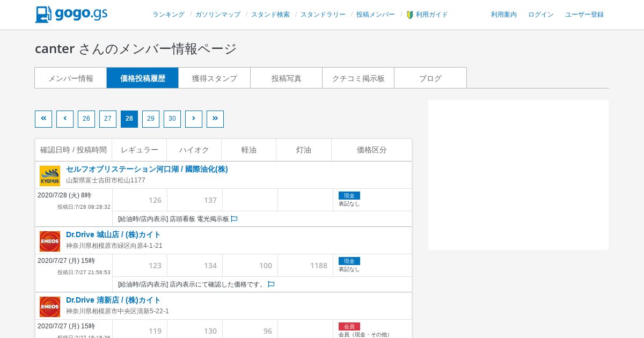Click the ENEOS logo for 清新店
Viewport: 644px width, 338px height.
pos(50,307)
